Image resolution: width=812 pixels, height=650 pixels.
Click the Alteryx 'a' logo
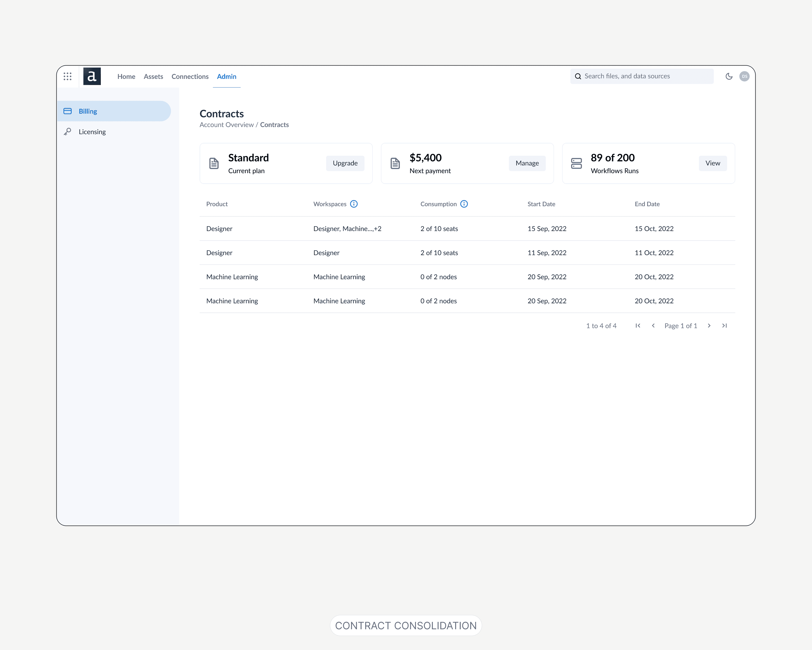pyautogui.click(x=92, y=77)
